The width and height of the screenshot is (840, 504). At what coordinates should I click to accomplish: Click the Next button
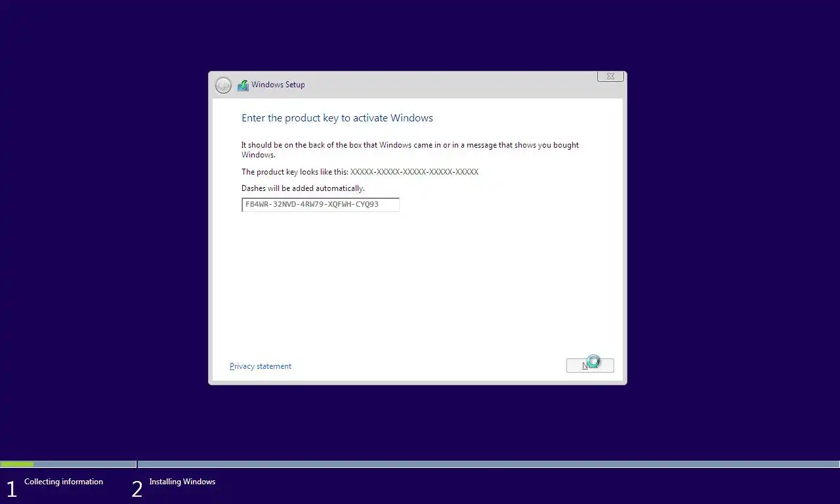(590, 366)
